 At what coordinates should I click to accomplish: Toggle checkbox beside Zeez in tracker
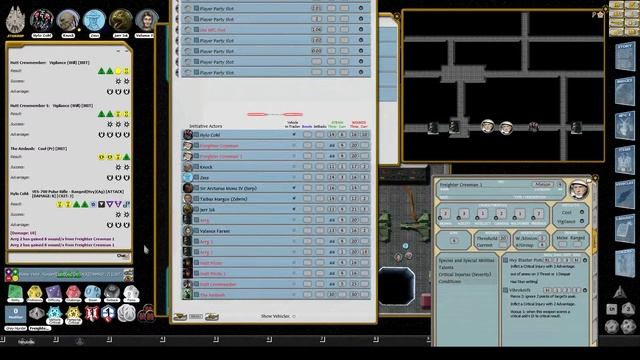point(196,178)
